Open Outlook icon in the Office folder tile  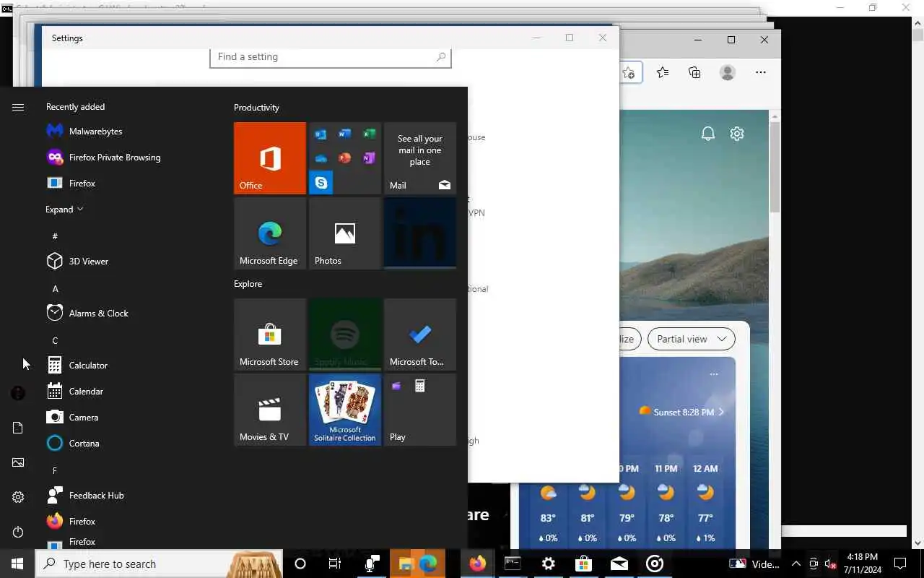[x=321, y=134]
